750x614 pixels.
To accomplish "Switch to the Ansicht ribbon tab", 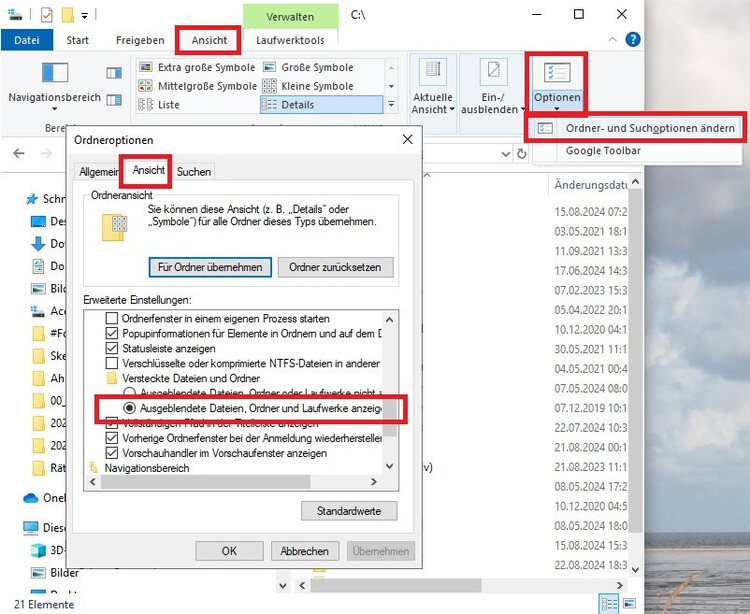I will [209, 40].
